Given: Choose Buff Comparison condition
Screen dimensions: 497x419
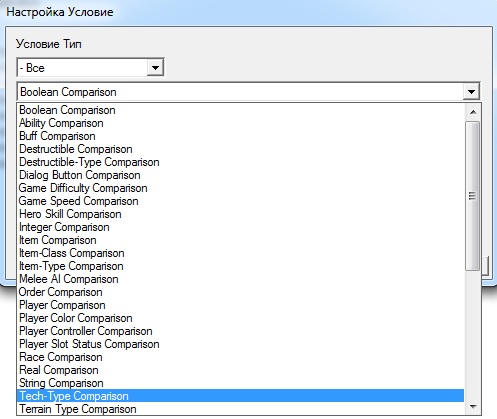Looking at the screenshot, I should (x=240, y=136).
